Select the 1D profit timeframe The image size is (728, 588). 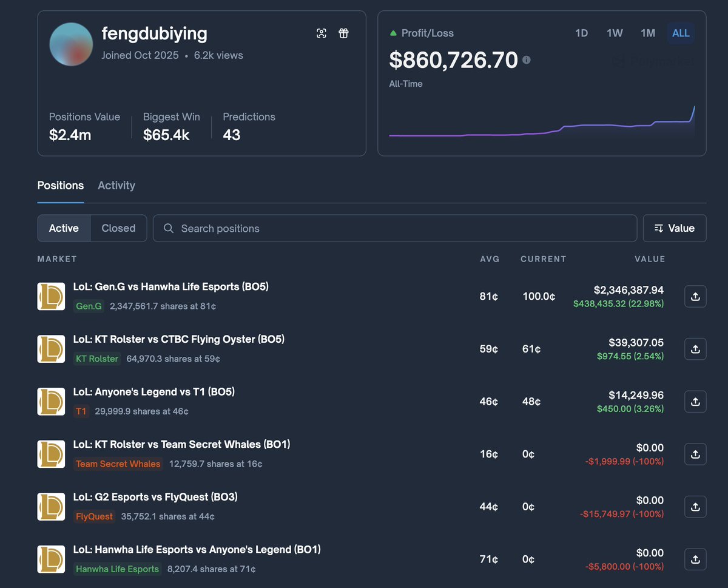[x=581, y=33]
